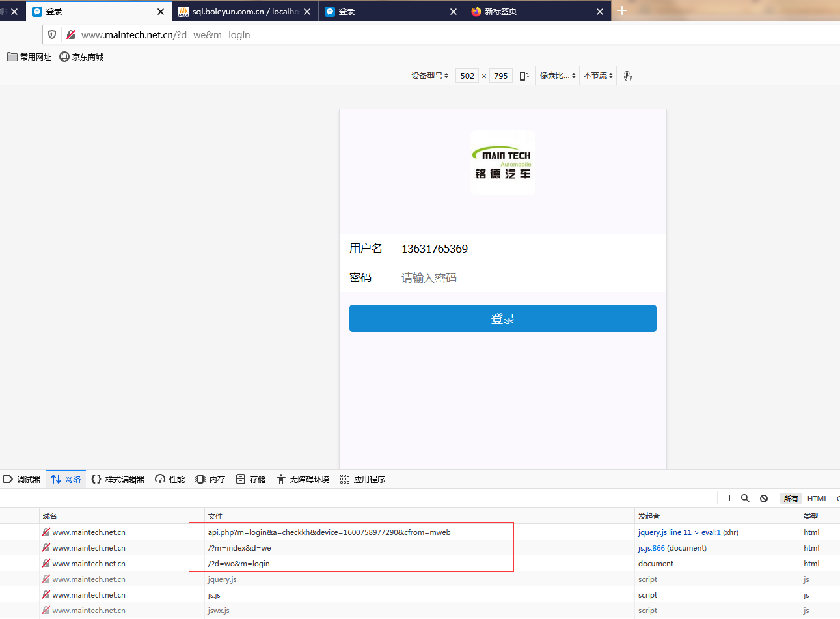Select the jquery.js request row
Viewport: 840px width, 619px height.
(x=420, y=579)
